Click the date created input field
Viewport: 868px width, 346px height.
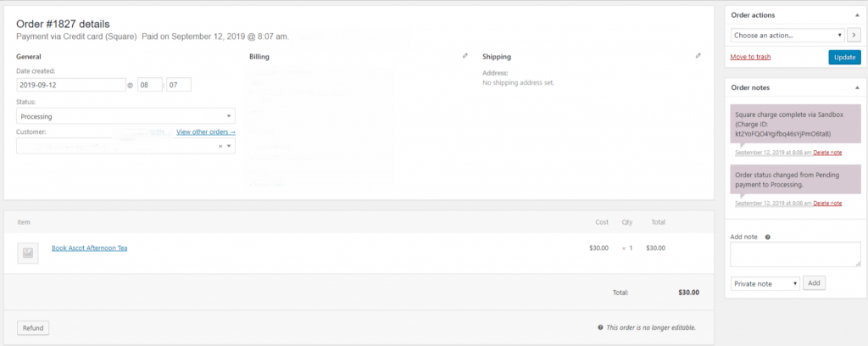click(x=71, y=85)
